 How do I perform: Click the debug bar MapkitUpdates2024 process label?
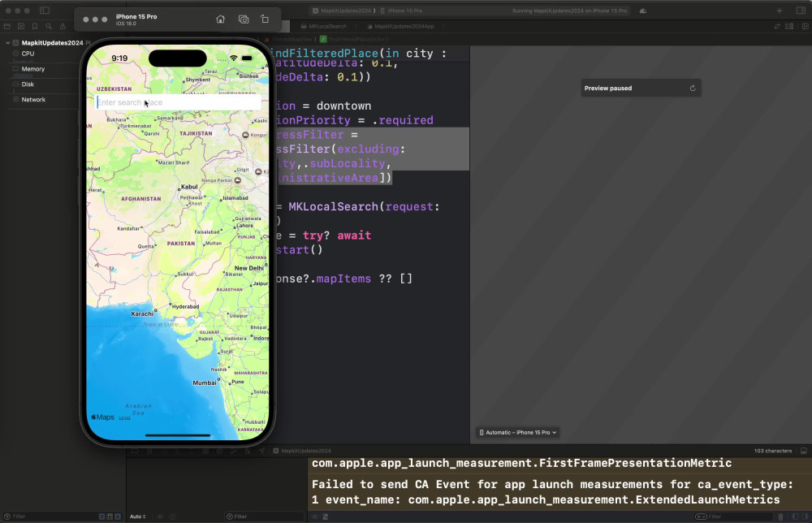pyautogui.click(x=302, y=451)
